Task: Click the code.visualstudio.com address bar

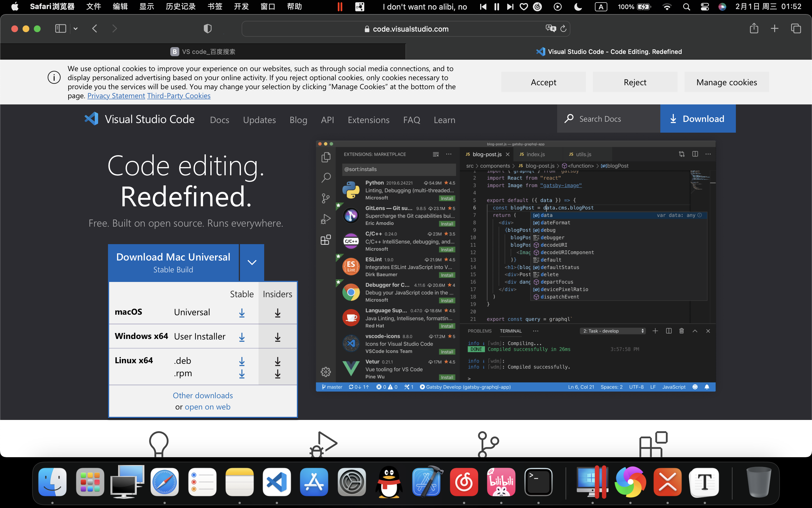Action: click(x=406, y=29)
